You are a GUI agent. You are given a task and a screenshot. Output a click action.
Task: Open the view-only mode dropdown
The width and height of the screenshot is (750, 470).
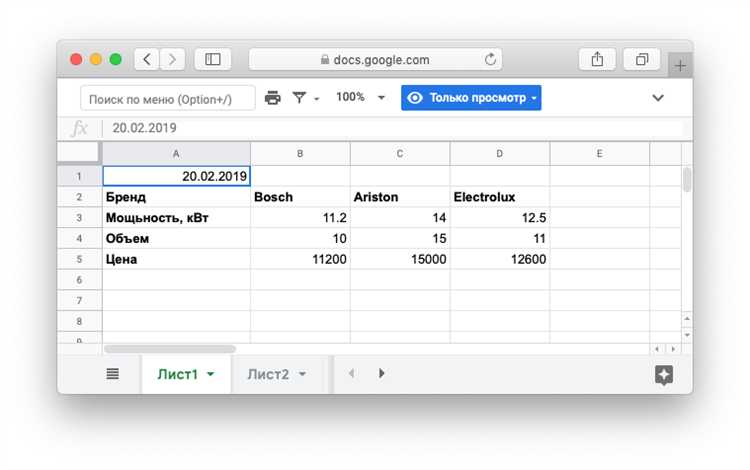point(471,98)
